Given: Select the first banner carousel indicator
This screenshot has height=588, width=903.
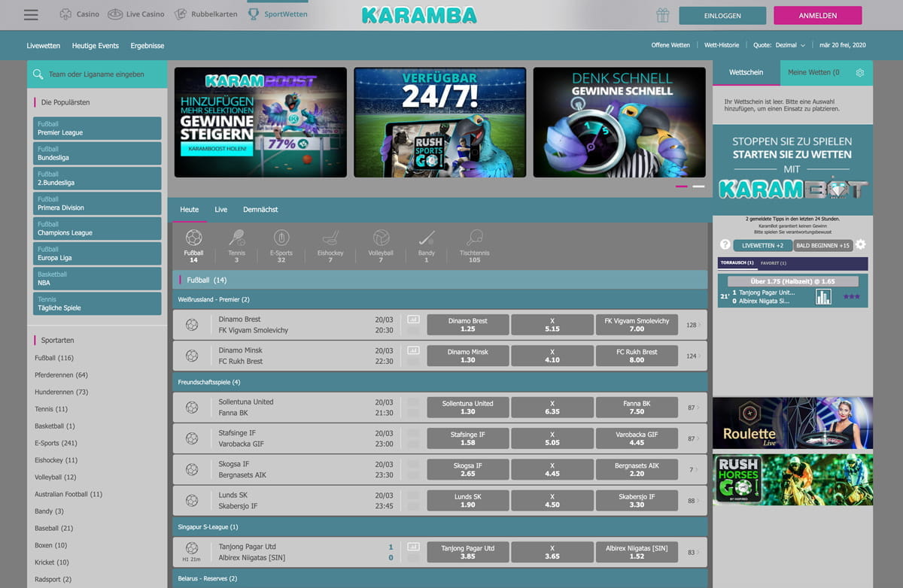Looking at the screenshot, I should (x=682, y=186).
